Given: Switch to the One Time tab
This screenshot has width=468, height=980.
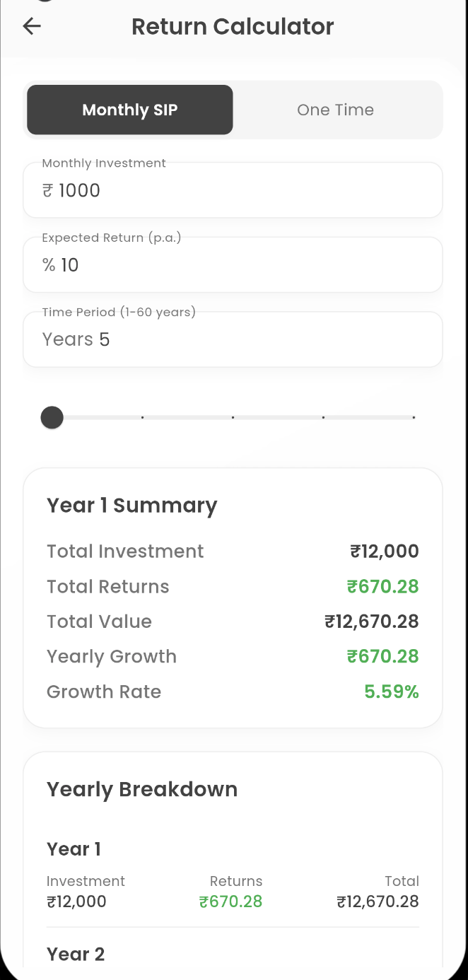Looking at the screenshot, I should pyautogui.click(x=335, y=110).
